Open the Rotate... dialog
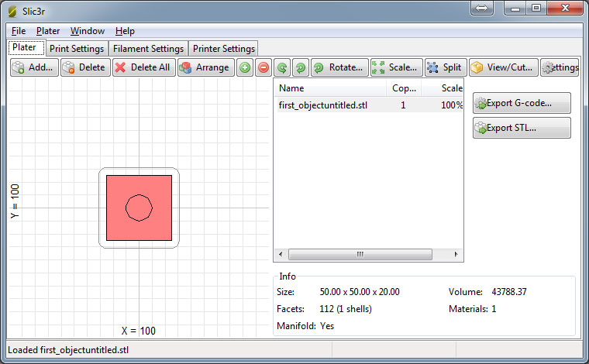 339,67
